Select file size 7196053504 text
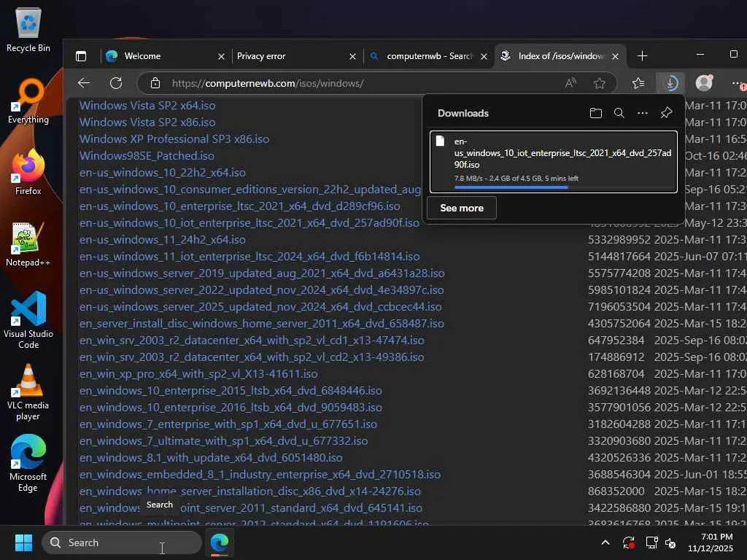 (619, 307)
